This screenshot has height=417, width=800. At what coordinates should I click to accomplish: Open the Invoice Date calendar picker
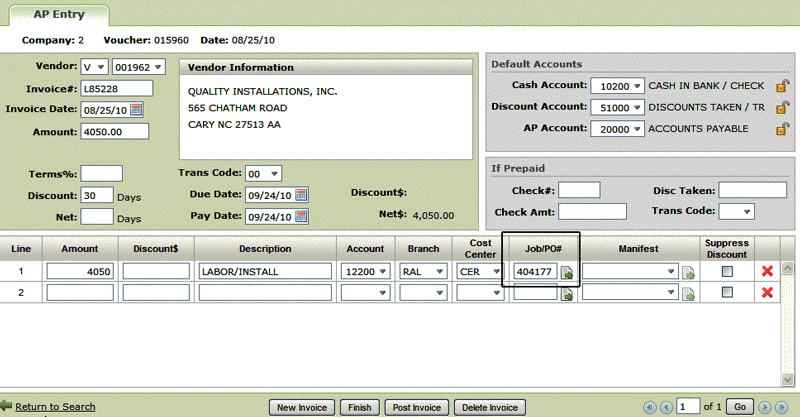[137, 110]
